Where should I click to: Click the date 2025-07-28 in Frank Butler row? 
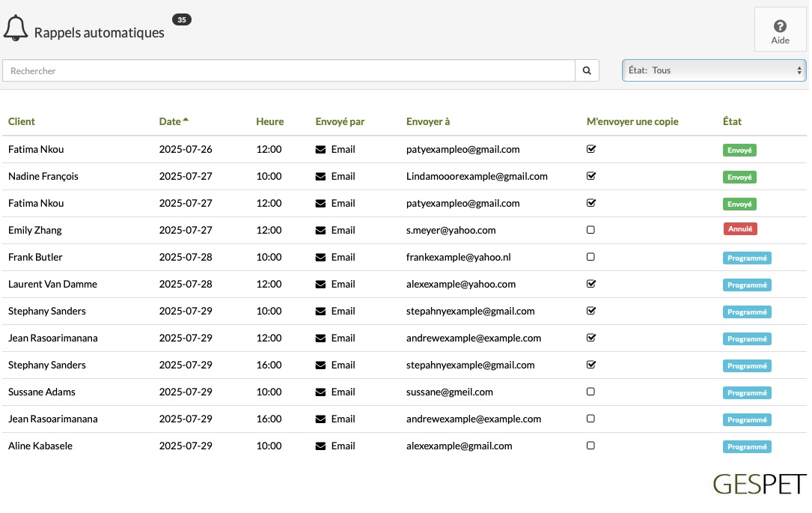coord(186,258)
